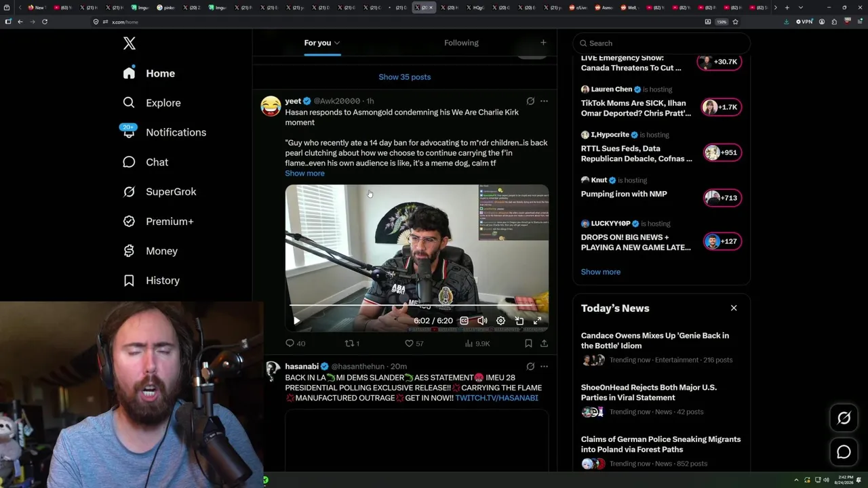This screenshot has height=488, width=868.
Task: Open Candace Owens news story
Action: (661, 348)
